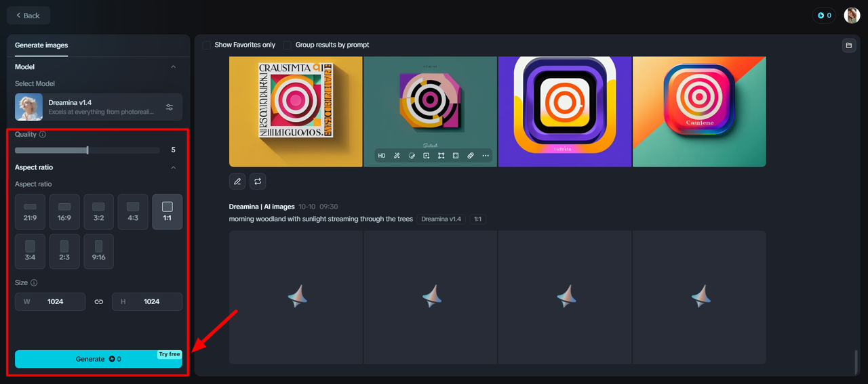The image size is (868, 384).
Task: Click the expand frame icon with nodes
Action: (441, 156)
